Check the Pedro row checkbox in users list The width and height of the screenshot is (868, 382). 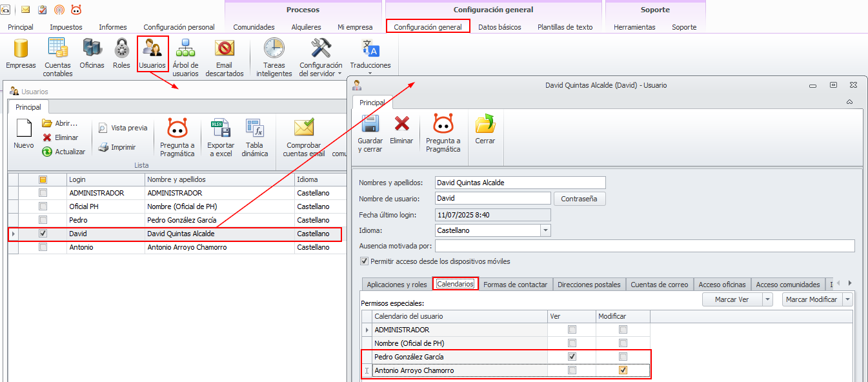43,220
